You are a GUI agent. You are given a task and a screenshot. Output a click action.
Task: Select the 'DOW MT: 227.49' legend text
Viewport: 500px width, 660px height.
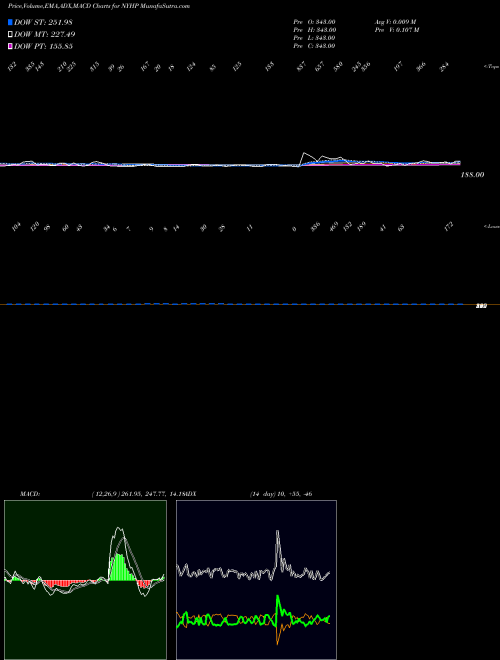click(x=45, y=34)
